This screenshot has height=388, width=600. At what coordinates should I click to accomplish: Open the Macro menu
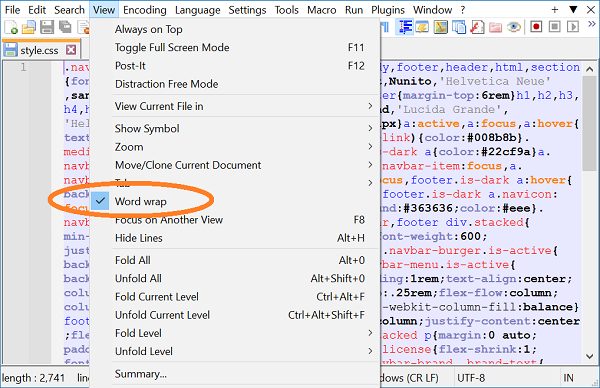[321, 10]
